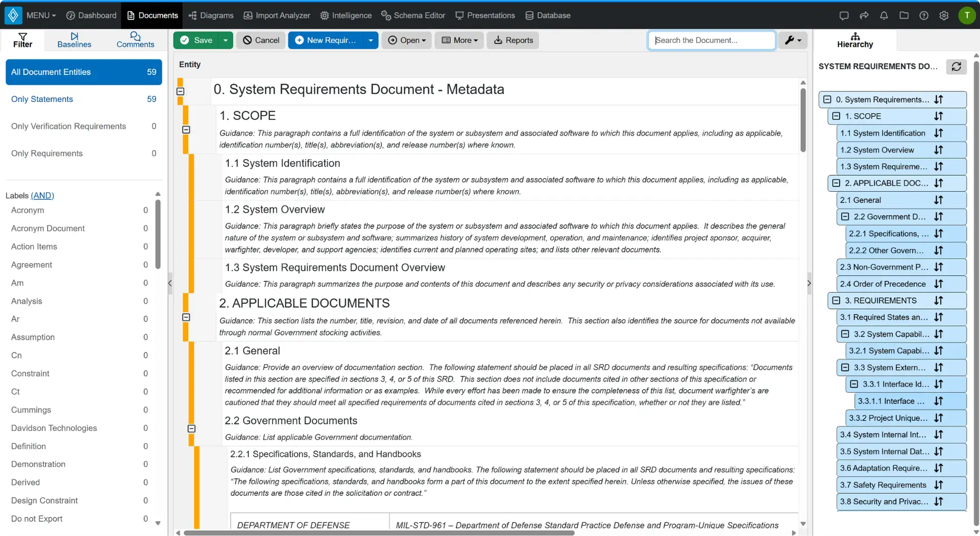Viewport: 980px width, 536px height.
Task: Click the document vertical scrollbar
Action: pyautogui.click(x=803, y=120)
